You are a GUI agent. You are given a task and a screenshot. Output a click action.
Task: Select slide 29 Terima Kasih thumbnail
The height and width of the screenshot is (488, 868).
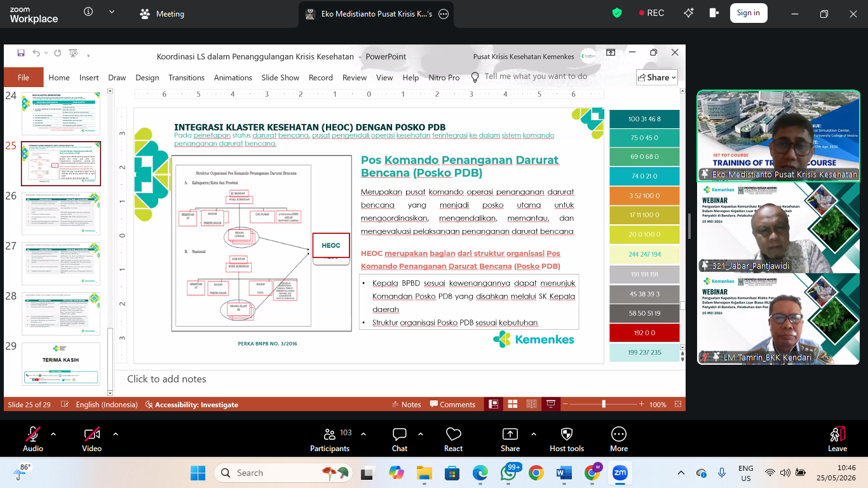point(61,363)
